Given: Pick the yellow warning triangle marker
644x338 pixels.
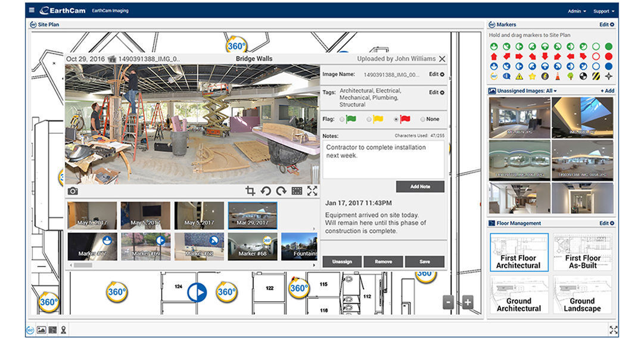Looking at the screenshot, I should pyautogui.click(x=519, y=76).
